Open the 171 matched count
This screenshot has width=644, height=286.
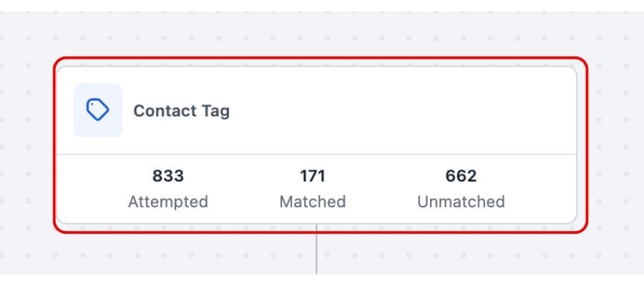point(312,175)
